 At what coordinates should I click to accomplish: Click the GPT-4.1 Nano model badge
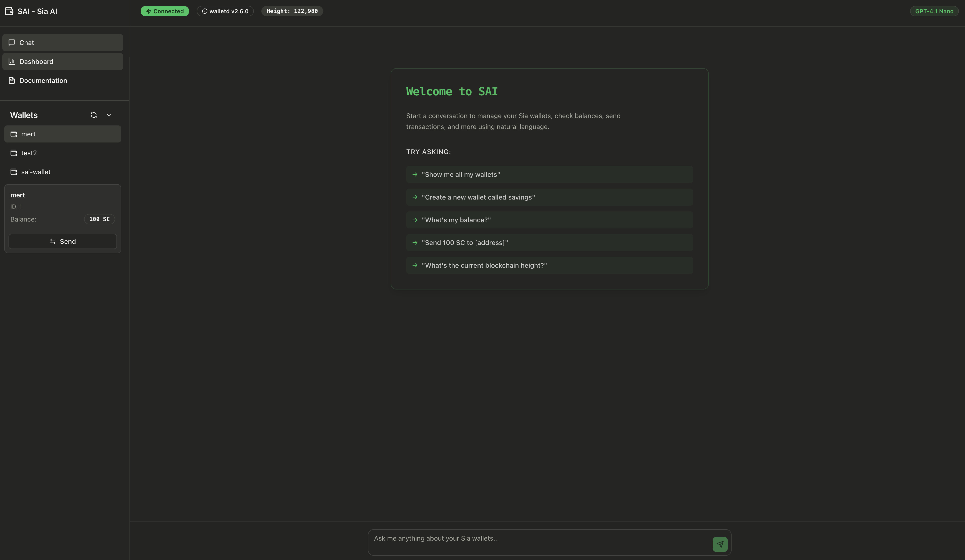click(x=934, y=11)
